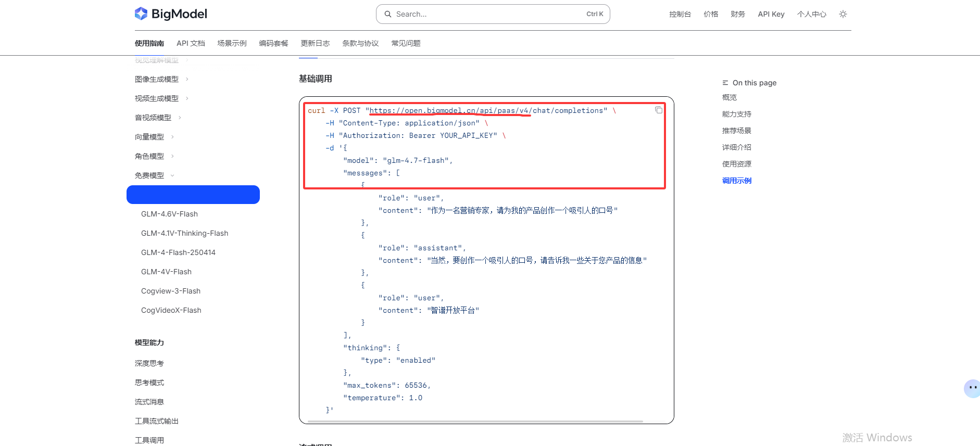Open 视频生成模型 sidebar label
The image size is (980, 446).
157,98
